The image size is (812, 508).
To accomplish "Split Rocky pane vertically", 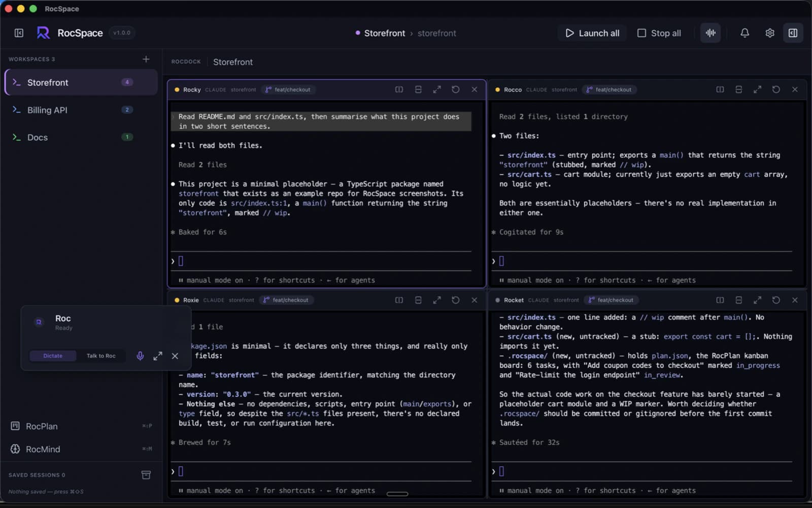I will pyautogui.click(x=399, y=89).
